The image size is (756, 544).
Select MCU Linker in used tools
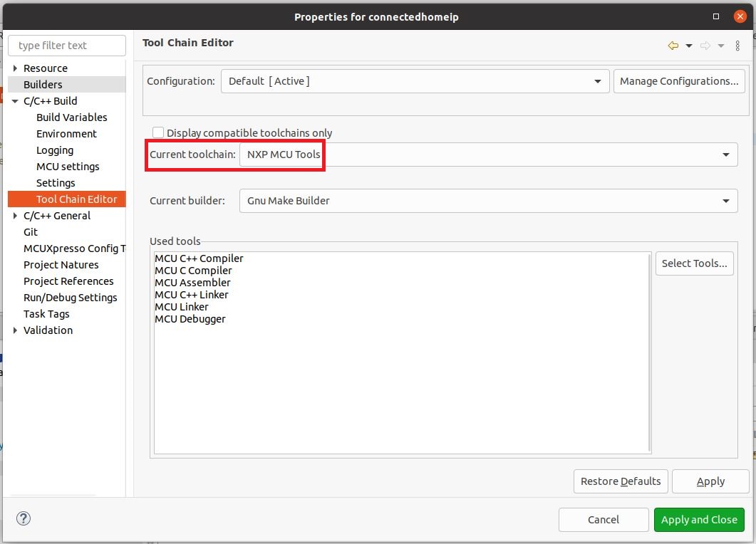[x=181, y=306]
